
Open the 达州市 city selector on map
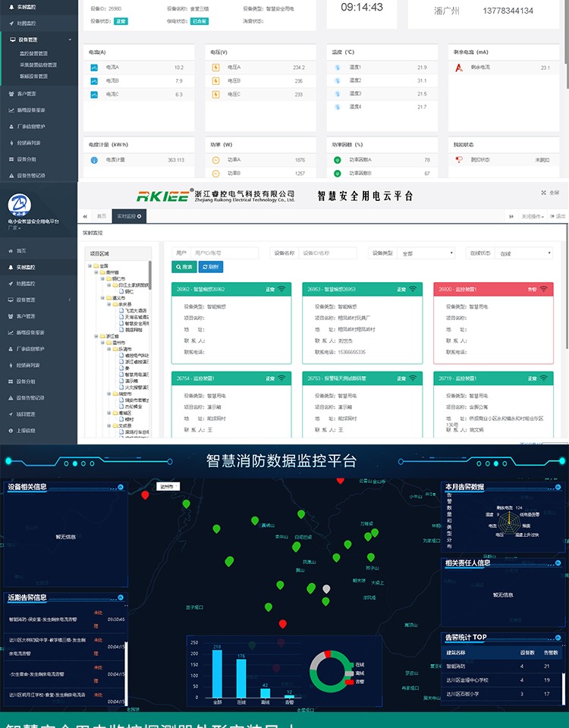click(168, 486)
